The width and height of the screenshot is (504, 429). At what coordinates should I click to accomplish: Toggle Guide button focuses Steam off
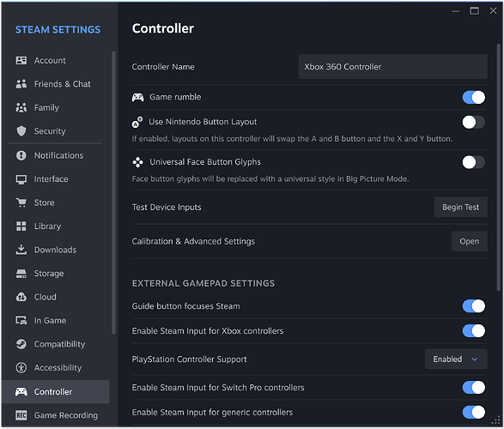tap(474, 306)
